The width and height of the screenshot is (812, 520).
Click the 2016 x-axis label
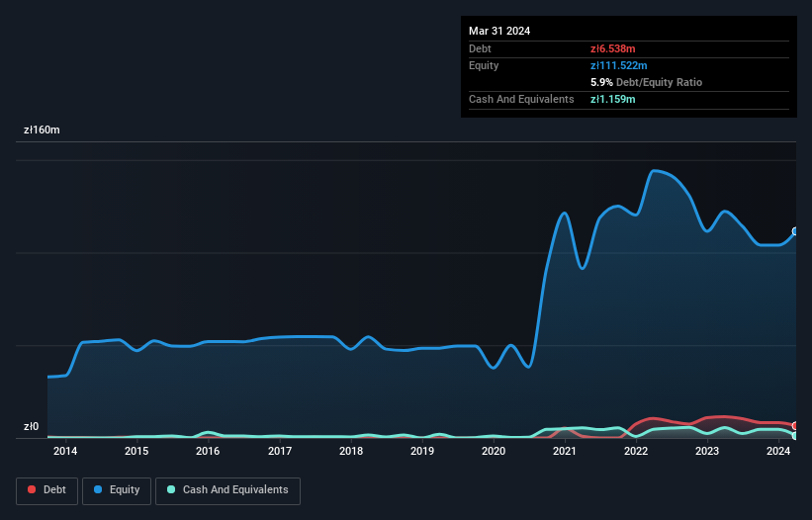click(208, 451)
